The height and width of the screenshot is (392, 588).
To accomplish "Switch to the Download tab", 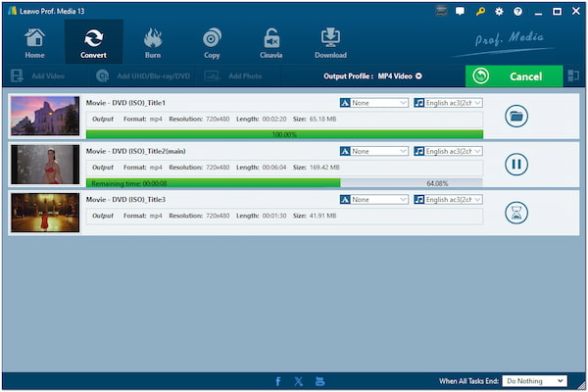I will [330, 42].
